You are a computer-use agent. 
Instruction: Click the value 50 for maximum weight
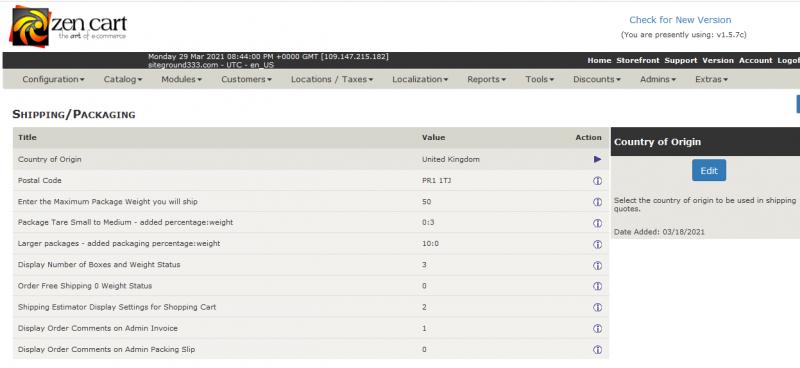pyautogui.click(x=427, y=202)
